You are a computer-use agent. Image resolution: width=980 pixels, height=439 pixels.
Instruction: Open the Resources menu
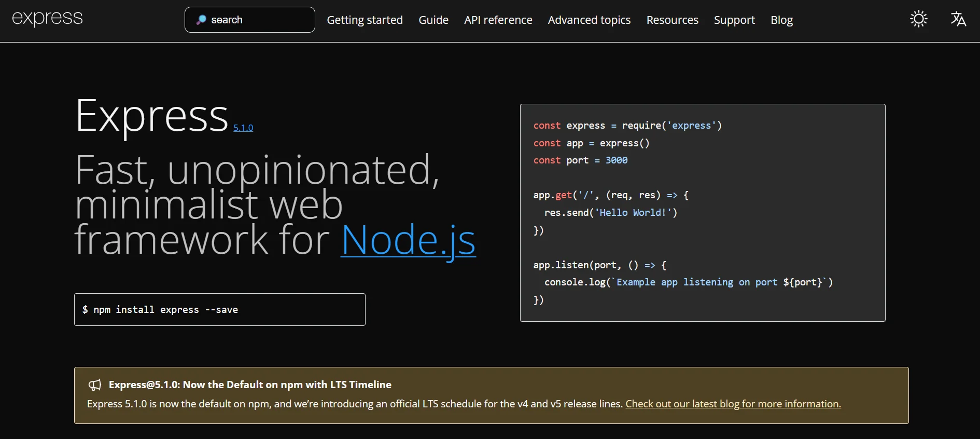tap(672, 20)
